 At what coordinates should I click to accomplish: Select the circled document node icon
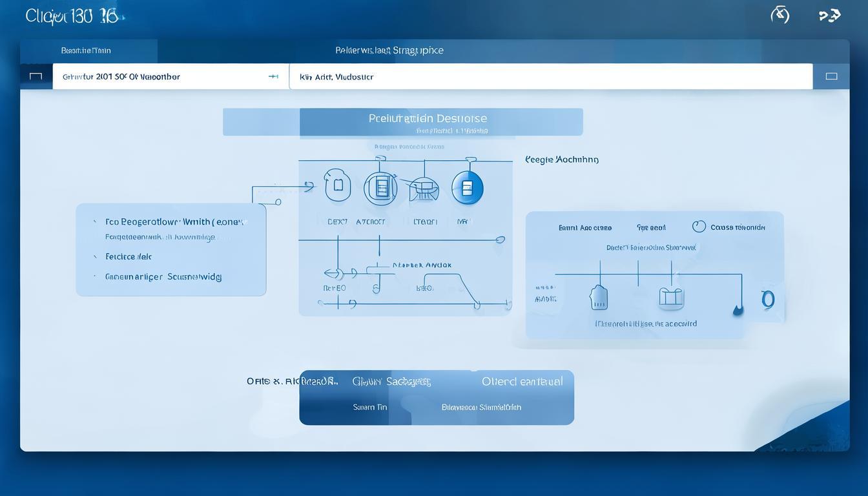click(x=380, y=188)
